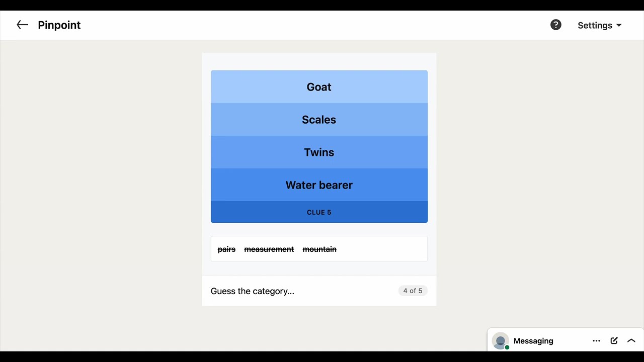Click the Pinpoint page title

click(59, 25)
